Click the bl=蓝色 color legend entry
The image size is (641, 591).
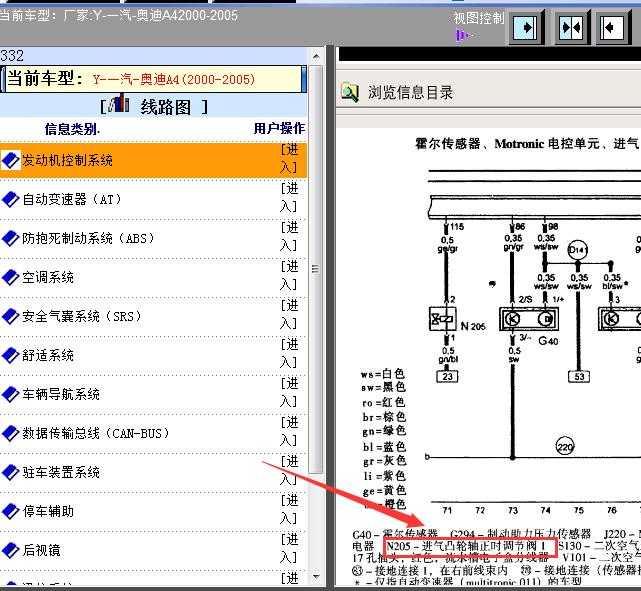384,447
